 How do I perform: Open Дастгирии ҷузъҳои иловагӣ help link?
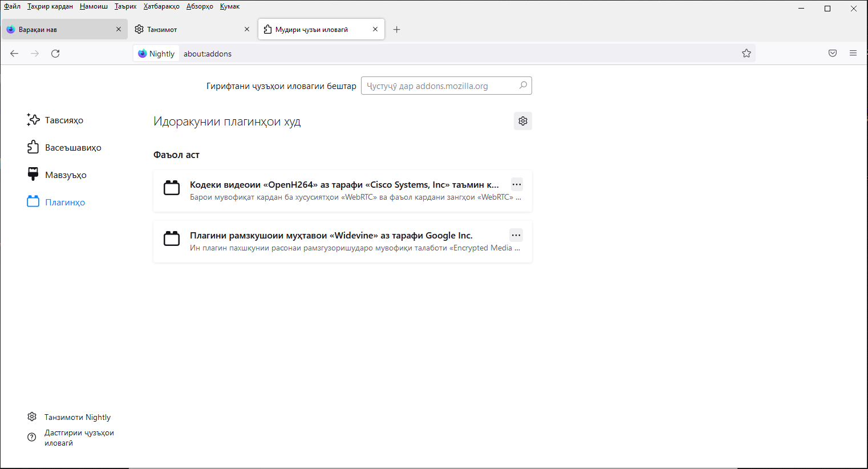tap(71, 438)
